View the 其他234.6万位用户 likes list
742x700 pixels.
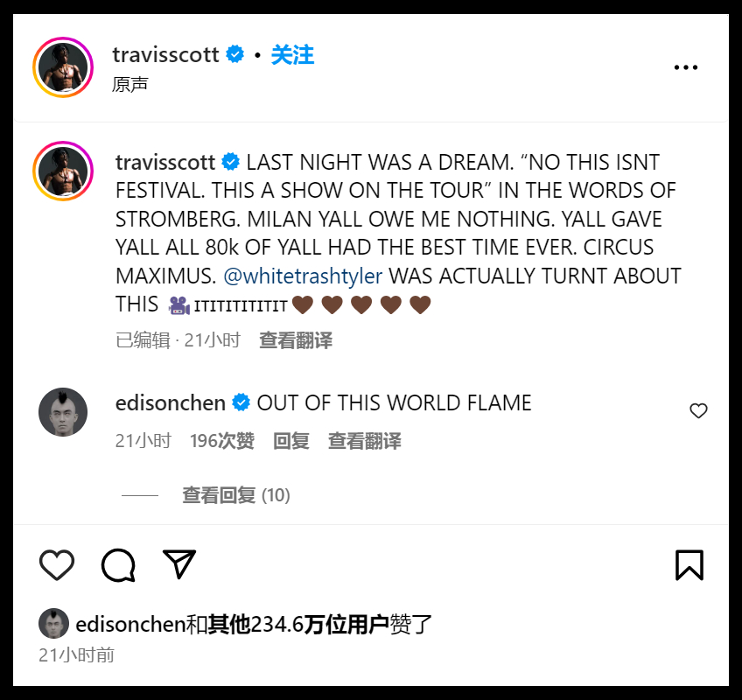298,624
